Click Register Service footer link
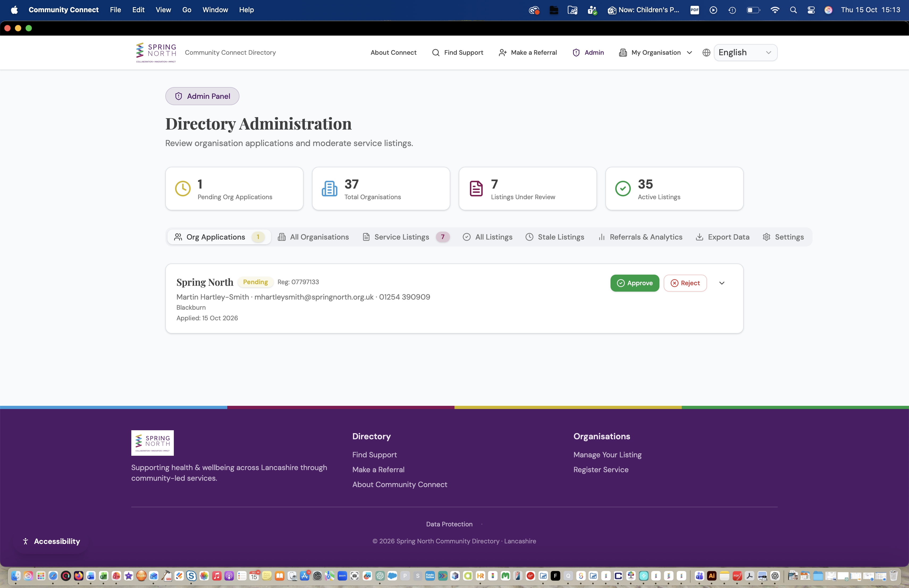This screenshot has height=588, width=909. click(x=601, y=470)
